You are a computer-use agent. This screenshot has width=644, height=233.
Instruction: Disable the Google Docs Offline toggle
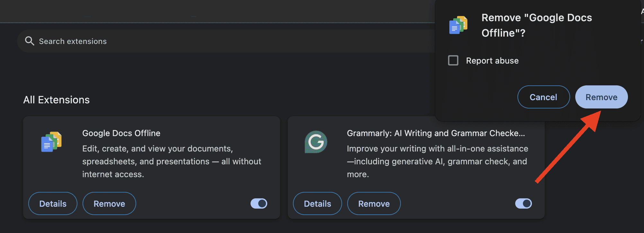(259, 203)
